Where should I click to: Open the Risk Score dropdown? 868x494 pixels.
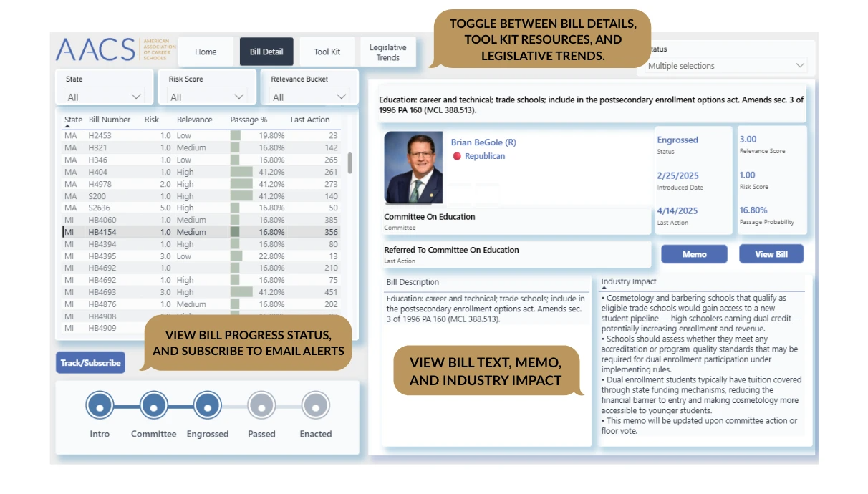(208, 97)
